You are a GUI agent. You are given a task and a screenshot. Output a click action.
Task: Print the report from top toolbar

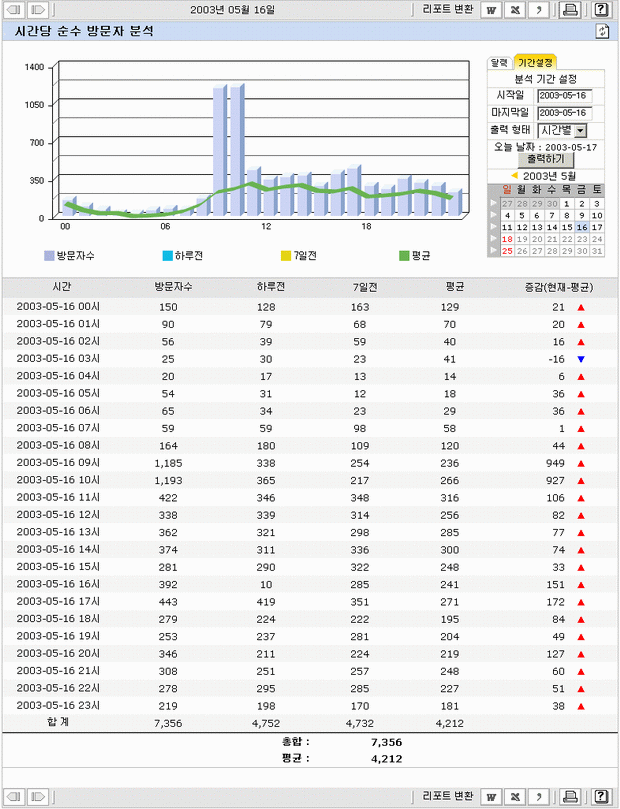click(570, 10)
